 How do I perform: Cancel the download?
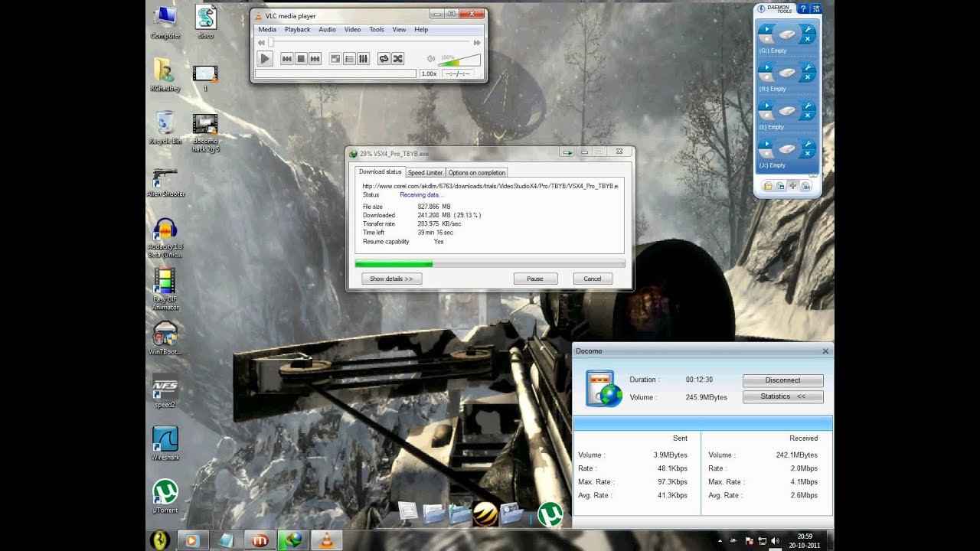(x=593, y=279)
